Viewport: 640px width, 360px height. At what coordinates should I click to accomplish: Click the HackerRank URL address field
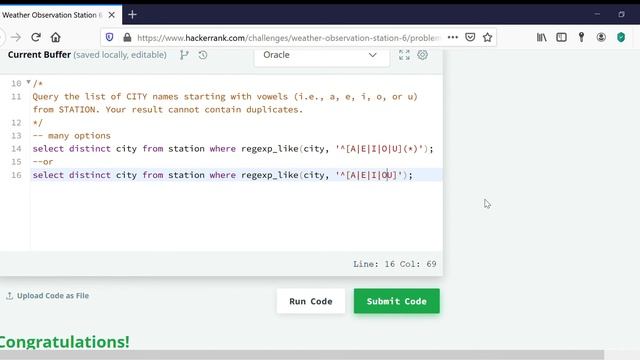pyautogui.click(x=288, y=38)
